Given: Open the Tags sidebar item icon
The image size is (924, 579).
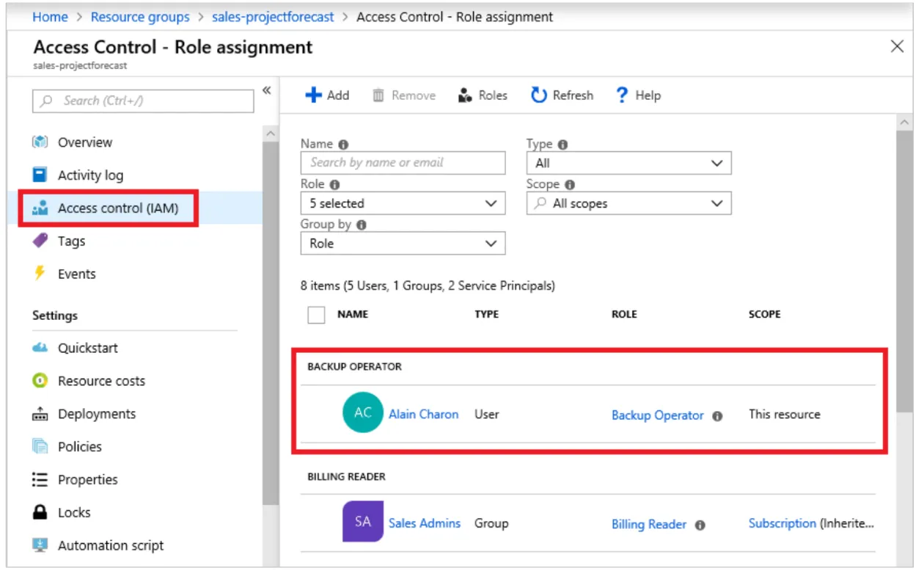Looking at the screenshot, I should [x=40, y=241].
